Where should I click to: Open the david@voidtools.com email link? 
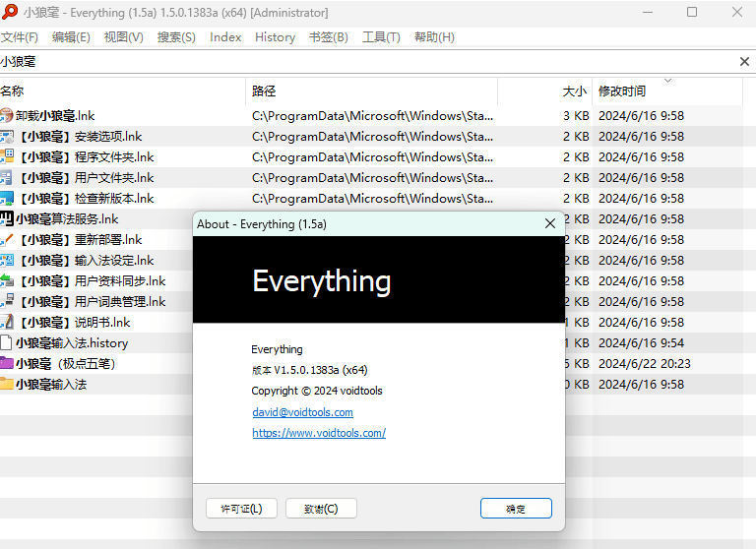pos(302,412)
